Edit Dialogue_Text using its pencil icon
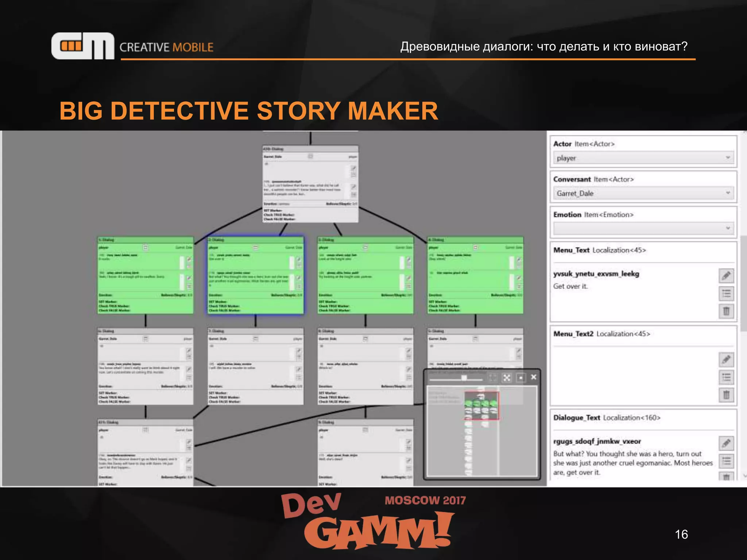 click(x=726, y=443)
